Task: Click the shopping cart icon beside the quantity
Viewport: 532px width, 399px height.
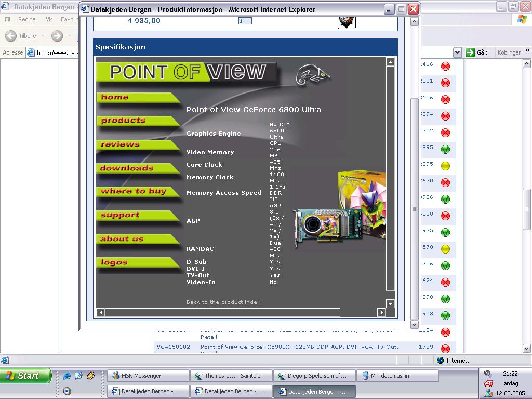Action: pyautogui.click(x=347, y=21)
